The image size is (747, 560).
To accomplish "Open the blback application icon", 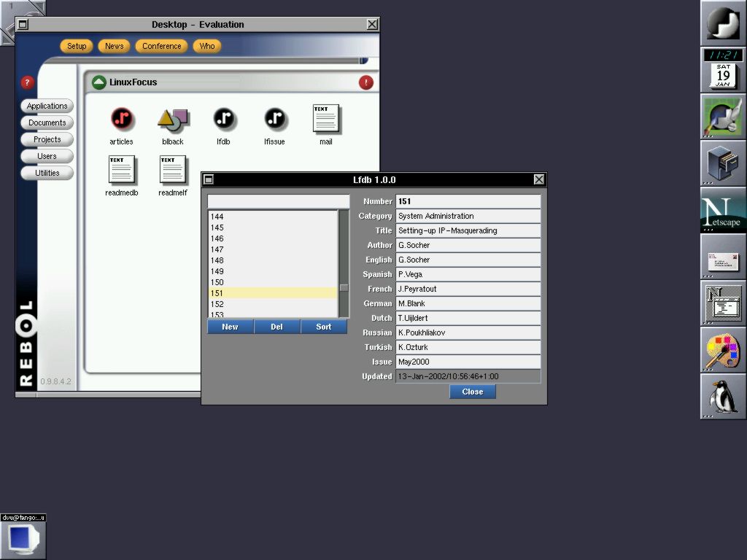I will pos(173,119).
